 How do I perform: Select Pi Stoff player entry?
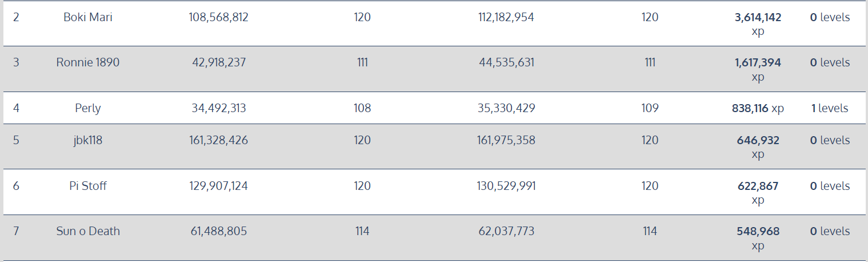click(88, 186)
